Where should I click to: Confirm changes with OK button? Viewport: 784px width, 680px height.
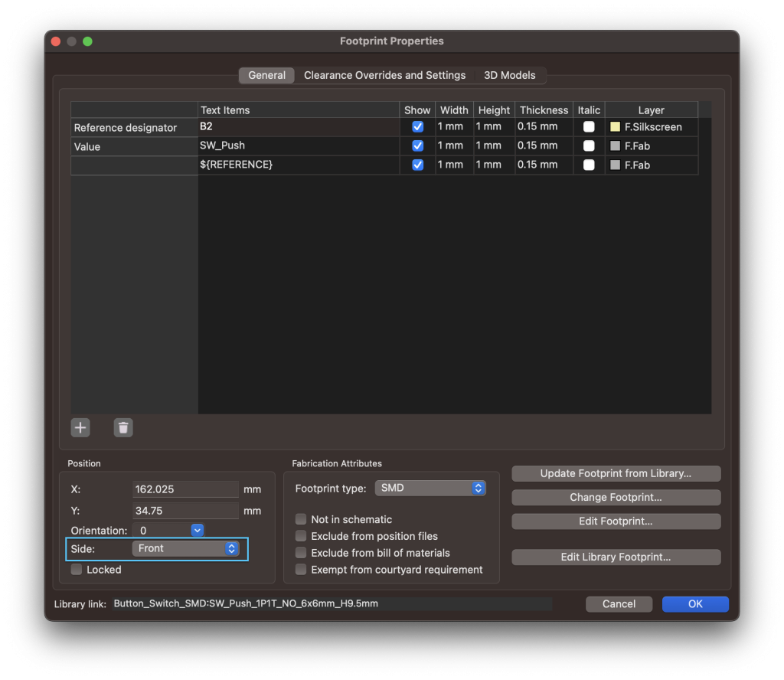point(695,604)
